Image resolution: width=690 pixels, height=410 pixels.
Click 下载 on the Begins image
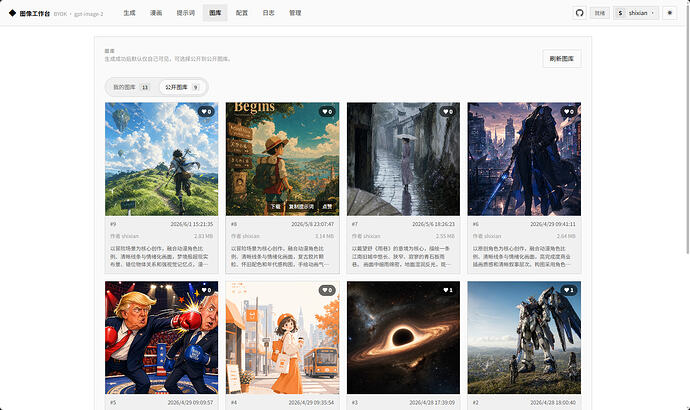point(275,206)
